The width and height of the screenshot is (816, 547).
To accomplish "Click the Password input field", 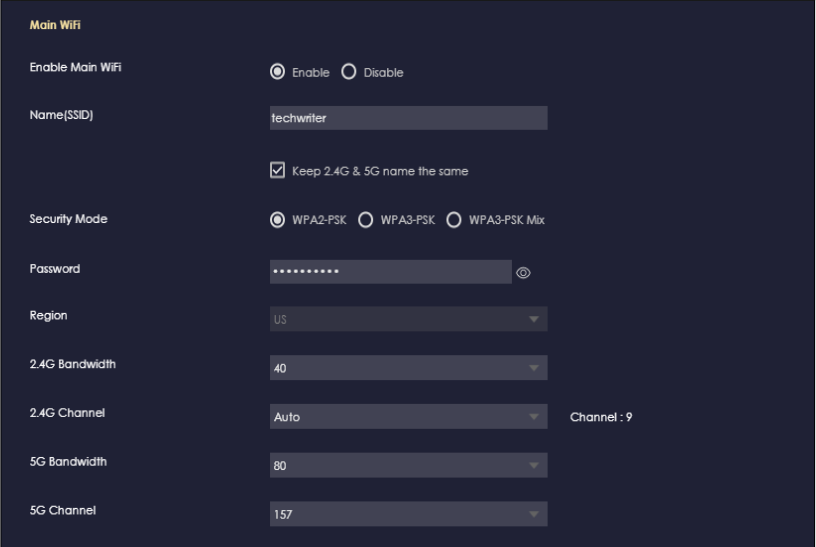I will coord(390,272).
